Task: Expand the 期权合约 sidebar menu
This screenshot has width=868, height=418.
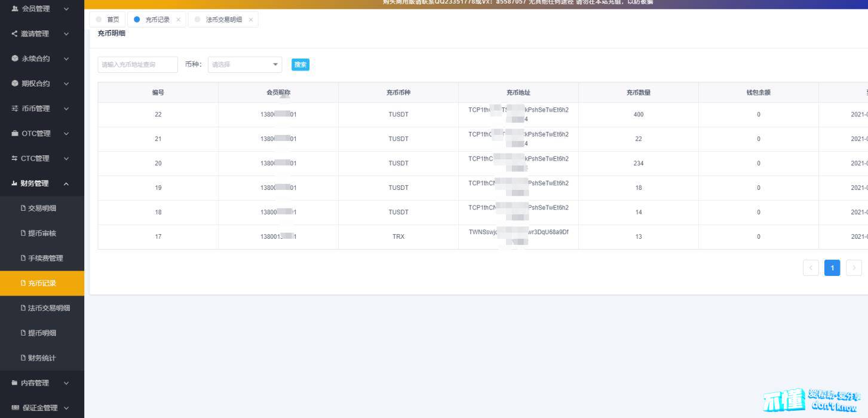Action: coord(66,84)
